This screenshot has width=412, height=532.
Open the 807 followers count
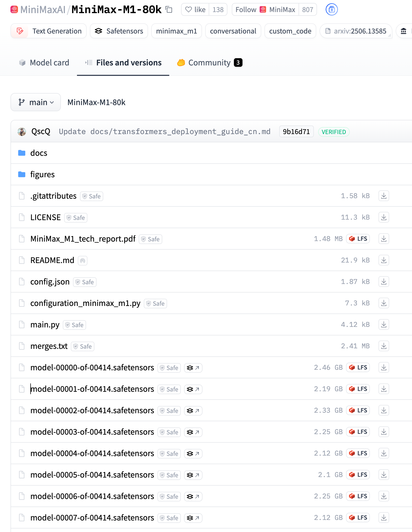click(x=308, y=10)
